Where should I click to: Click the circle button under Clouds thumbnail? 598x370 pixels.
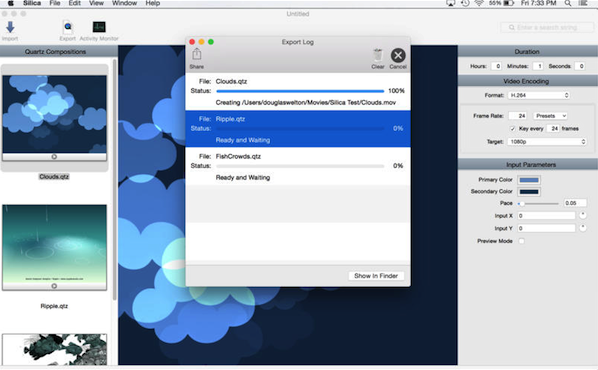(x=54, y=157)
